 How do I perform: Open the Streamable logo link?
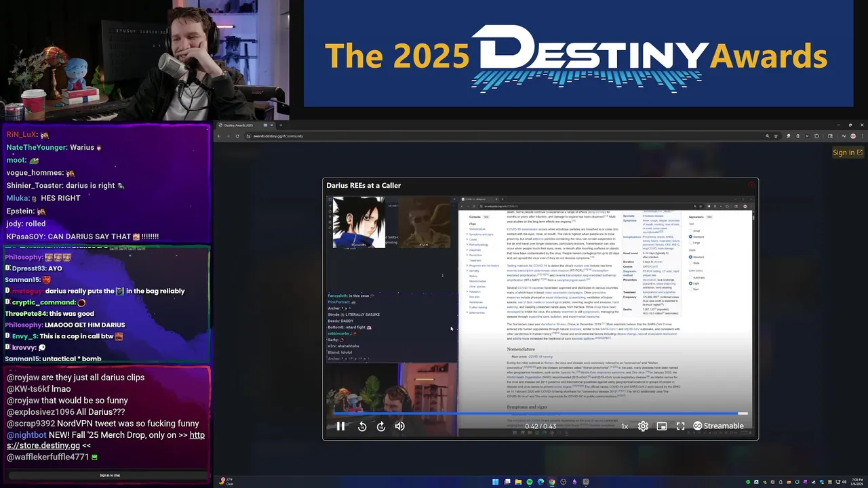pyautogui.click(x=718, y=426)
